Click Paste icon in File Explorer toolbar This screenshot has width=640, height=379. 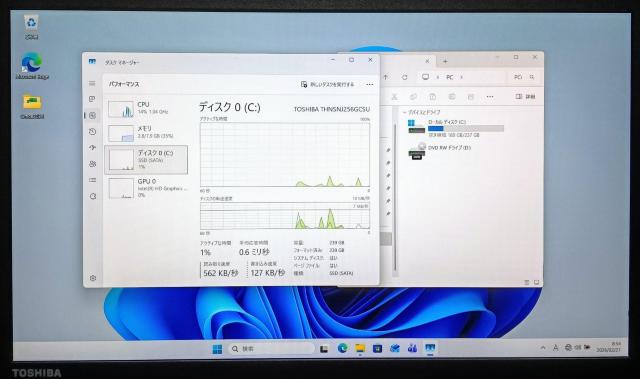(x=433, y=97)
